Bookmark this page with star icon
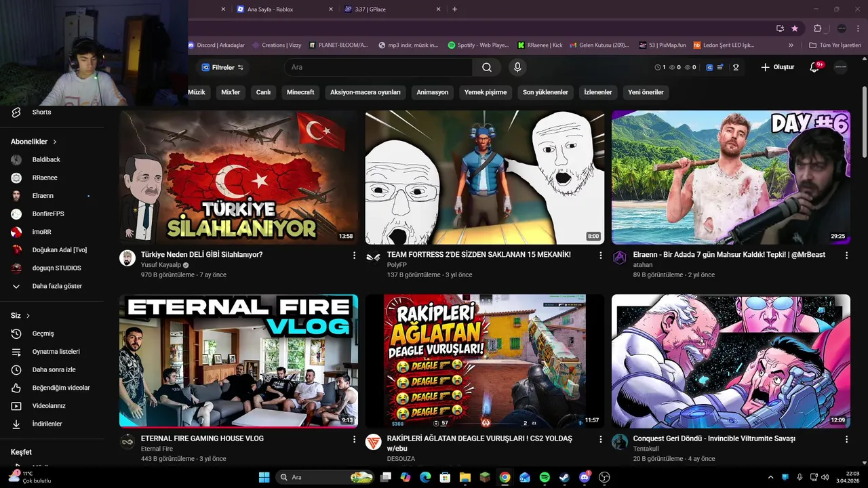The width and height of the screenshot is (868, 488). (x=795, y=28)
